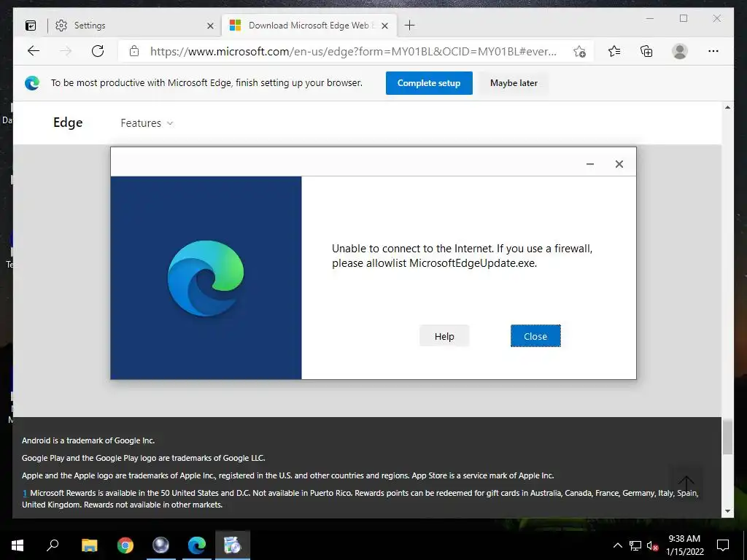
Task: Go back to previous page
Action: point(34,51)
